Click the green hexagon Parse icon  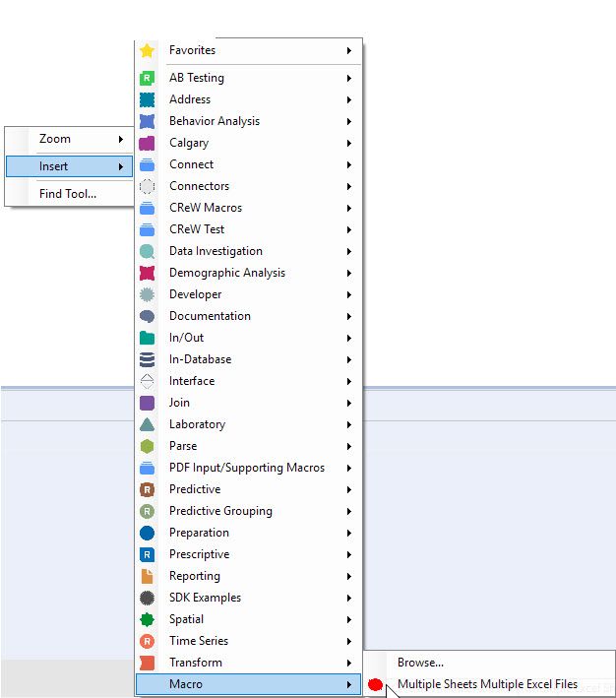(x=147, y=446)
